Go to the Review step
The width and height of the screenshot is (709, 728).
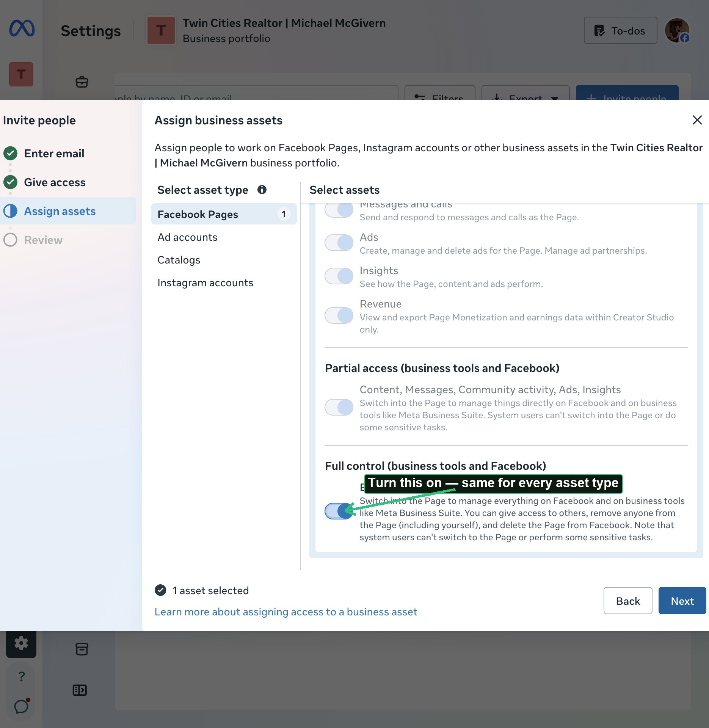point(68,240)
